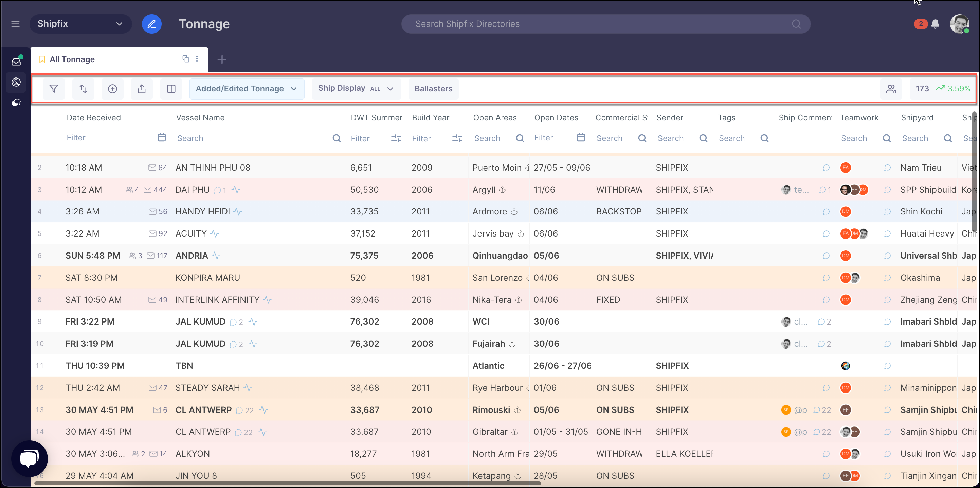This screenshot has height=488, width=980.
Task: Add a new tab with plus
Action: pyautogui.click(x=222, y=59)
